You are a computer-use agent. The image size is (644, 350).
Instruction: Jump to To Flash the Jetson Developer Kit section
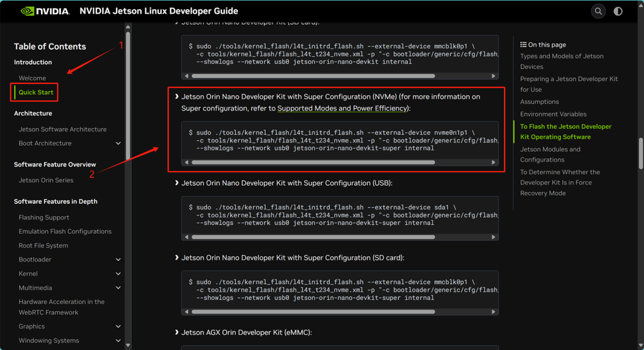[x=565, y=132]
